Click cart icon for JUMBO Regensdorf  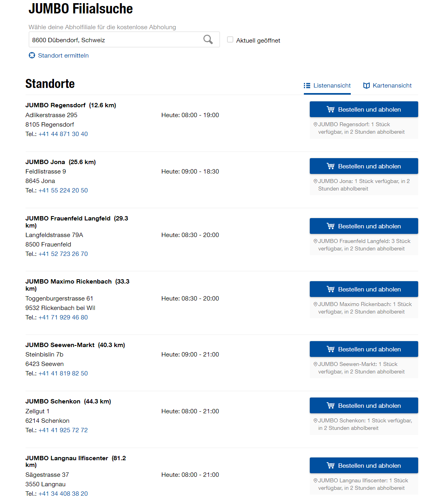(x=331, y=110)
